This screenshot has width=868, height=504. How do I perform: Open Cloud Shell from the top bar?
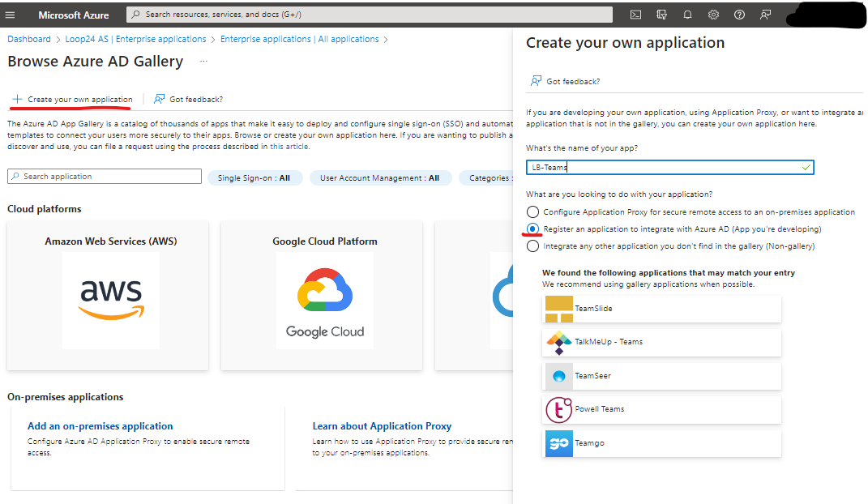coord(635,15)
